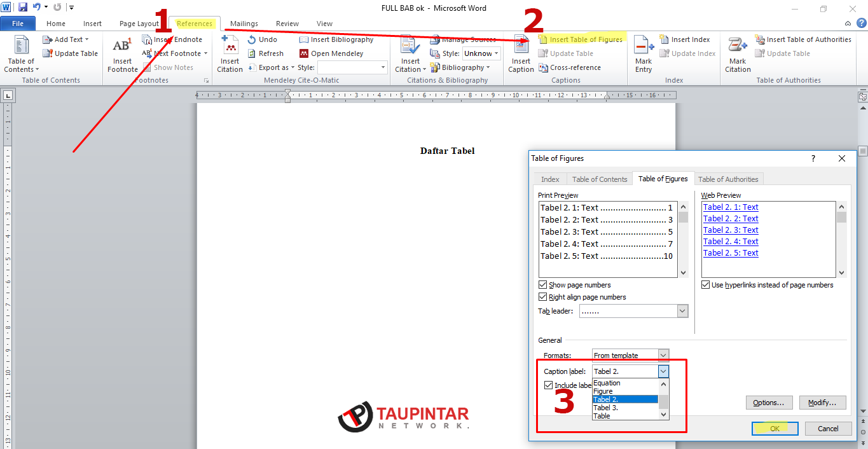Open Footnotes dialog launcher
The image size is (868, 449).
tap(206, 81)
